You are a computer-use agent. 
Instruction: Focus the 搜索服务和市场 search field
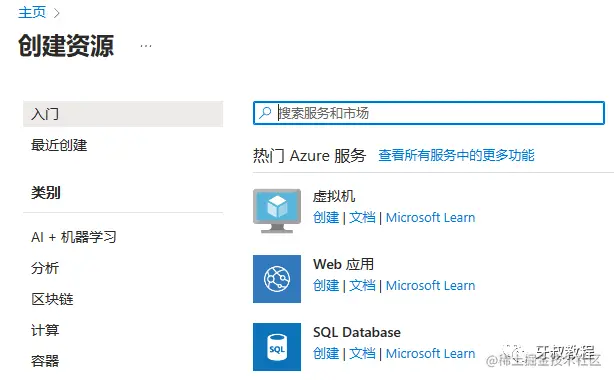click(429, 113)
